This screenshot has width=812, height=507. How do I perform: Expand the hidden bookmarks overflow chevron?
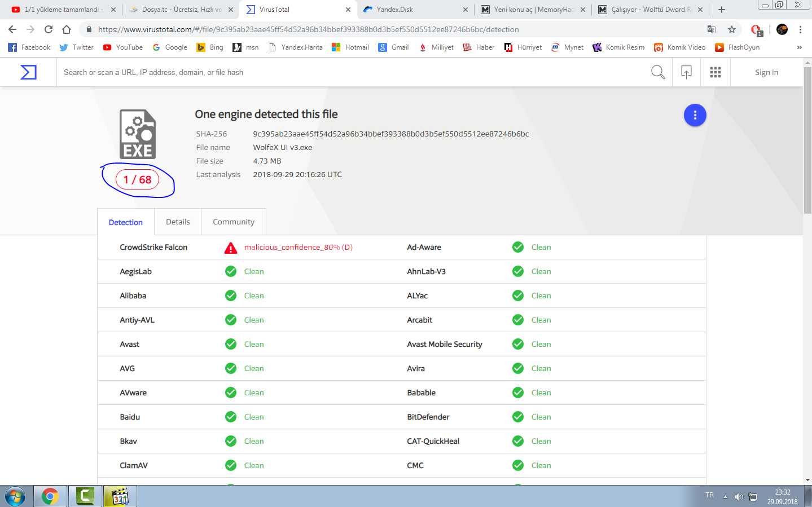point(799,47)
